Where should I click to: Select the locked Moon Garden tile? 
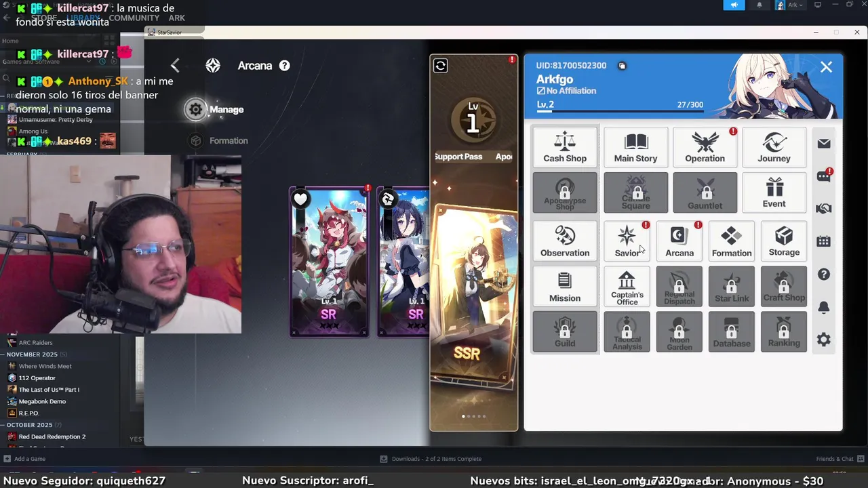coord(679,331)
